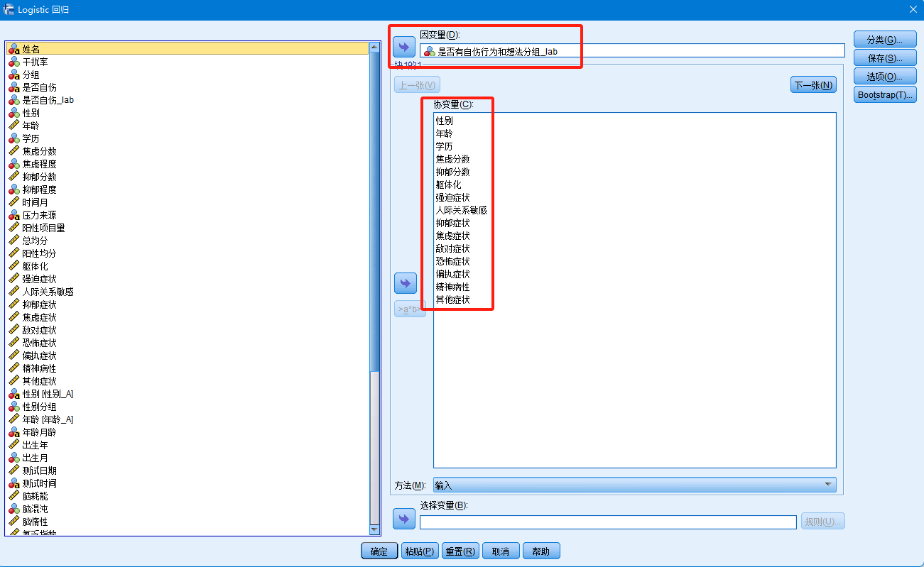Click the nominal icon beside 脑混沌
The width and height of the screenshot is (924, 567).
pos(13,509)
